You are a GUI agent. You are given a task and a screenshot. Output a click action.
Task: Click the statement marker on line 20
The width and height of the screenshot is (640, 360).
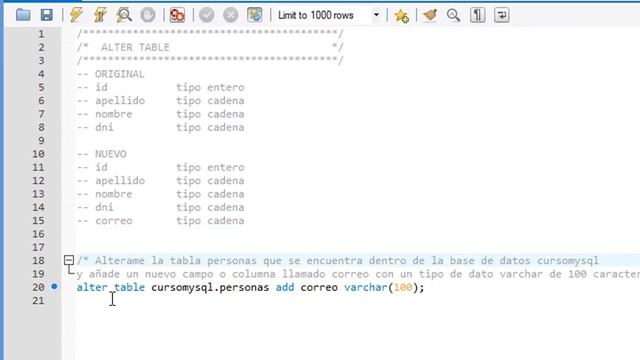click(x=54, y=287)
